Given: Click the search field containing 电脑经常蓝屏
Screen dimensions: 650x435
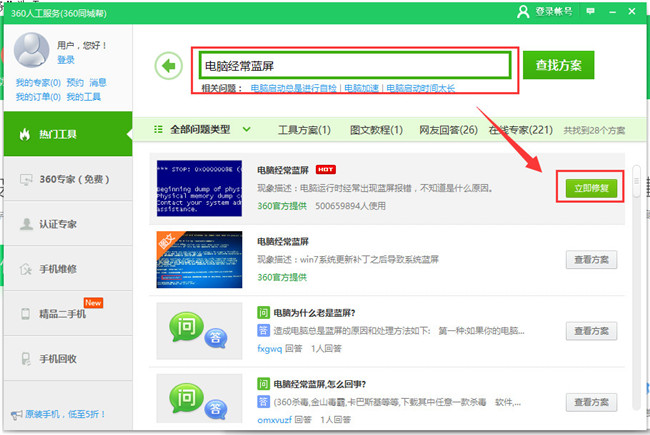Looking at the screenshot, I should tap(355, 66).
